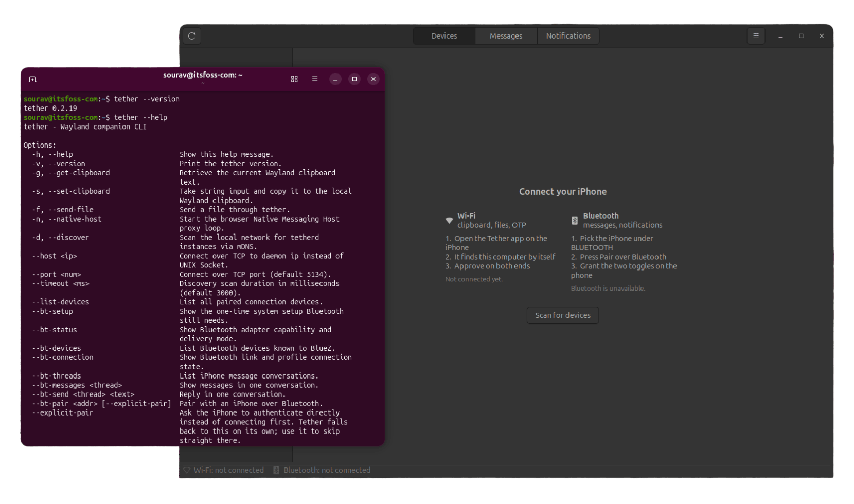Click '--bt-send <thread> <text>' in terminal
This screenshot has width=854, height=504.
click(x=83, y=395)
